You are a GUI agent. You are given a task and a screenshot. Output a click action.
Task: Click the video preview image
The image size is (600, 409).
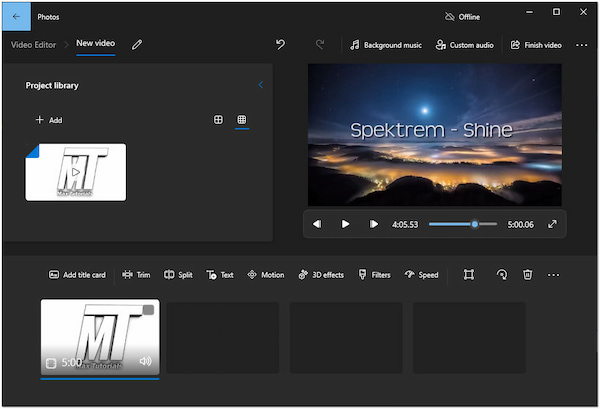pos(435,135)
